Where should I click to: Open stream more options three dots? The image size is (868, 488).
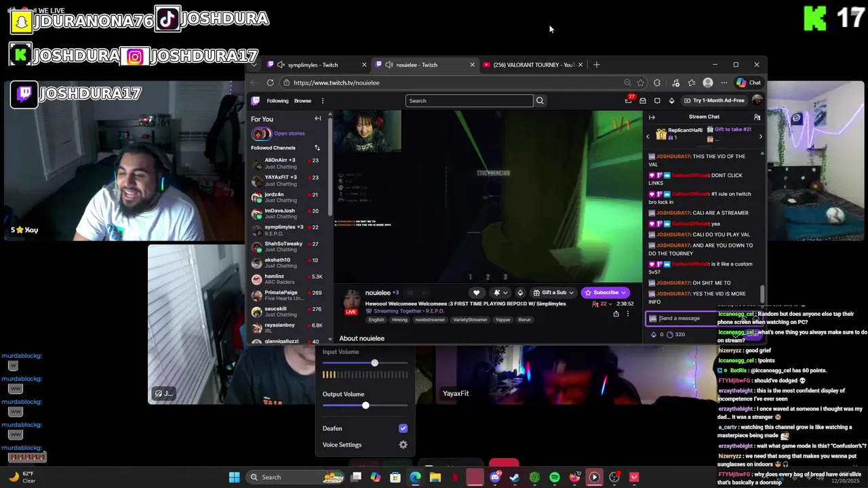[x=627, y=314]
